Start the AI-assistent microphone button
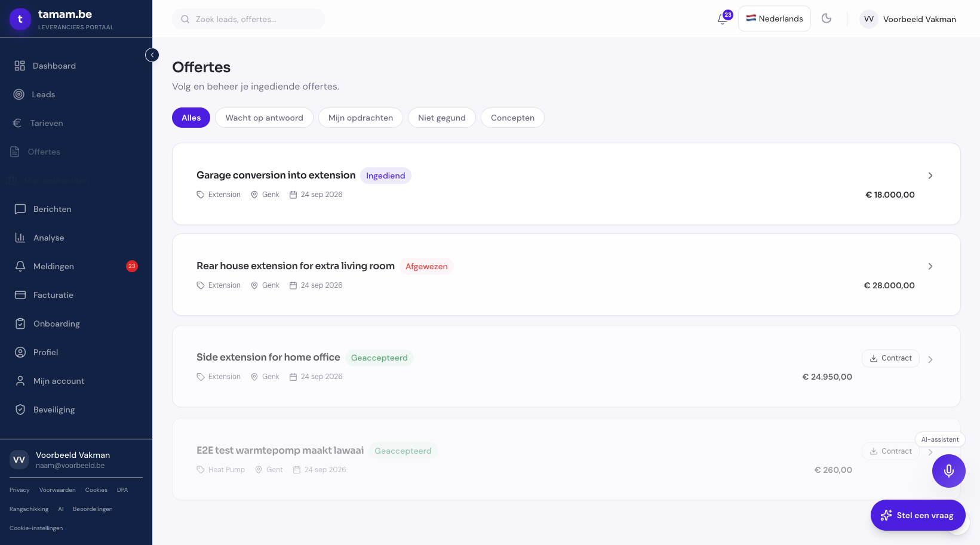The height and width of the screenshot is (545, 980). pos(948,471)
